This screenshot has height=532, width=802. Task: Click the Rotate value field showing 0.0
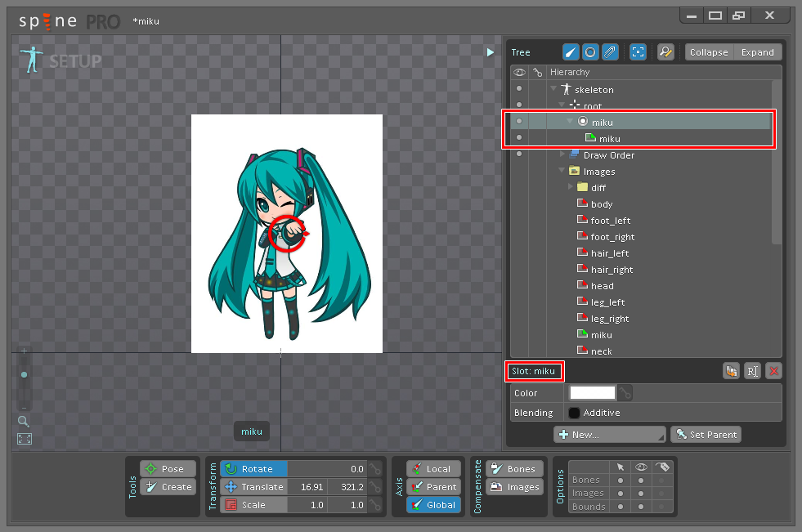327,468
